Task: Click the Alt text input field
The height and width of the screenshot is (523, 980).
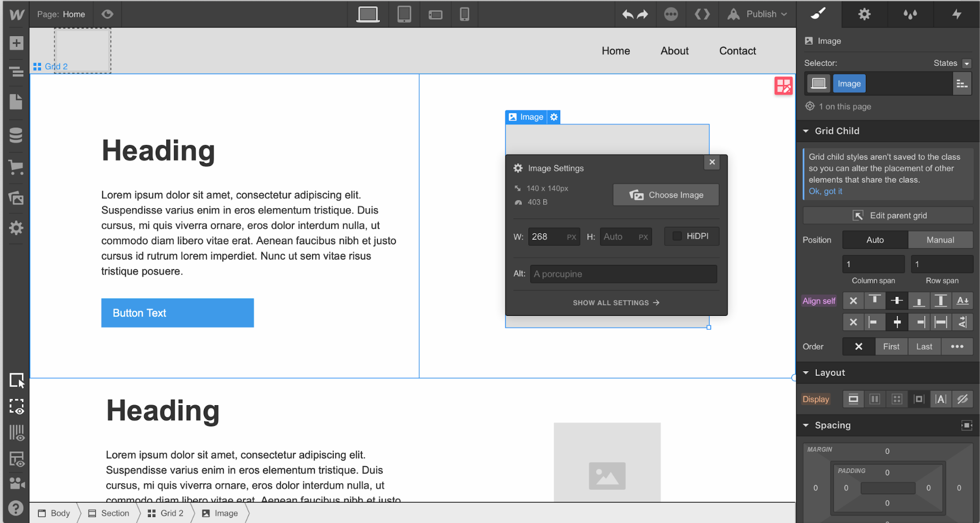Action: (x=623, y=274)
